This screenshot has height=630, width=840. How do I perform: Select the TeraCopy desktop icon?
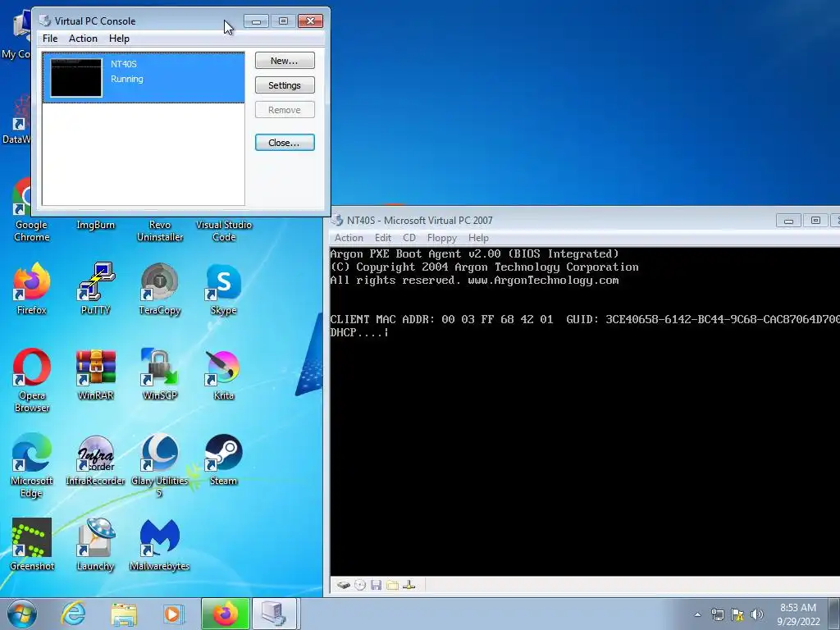(x=160, y=288)
